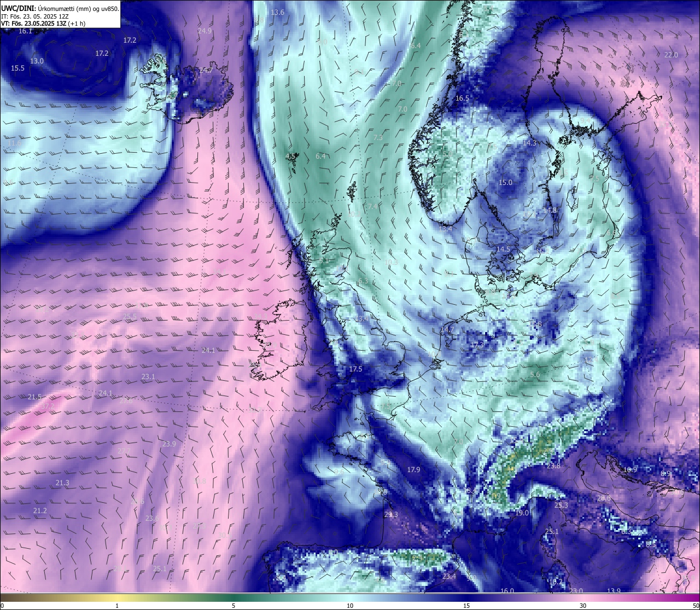The image size is (700, 610).
Task: Click the 17.5 value over southern England
Action: [x=355, y=369]
